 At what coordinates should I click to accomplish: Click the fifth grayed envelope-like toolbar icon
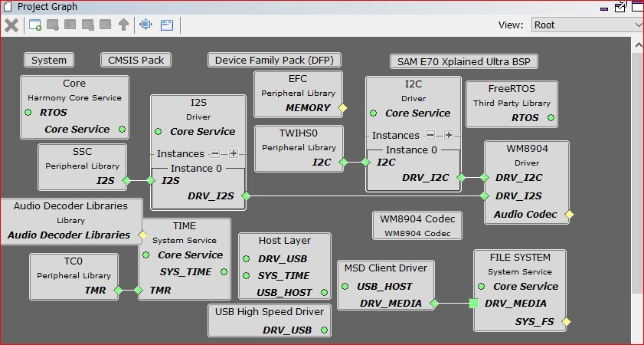tap(106, 25)
